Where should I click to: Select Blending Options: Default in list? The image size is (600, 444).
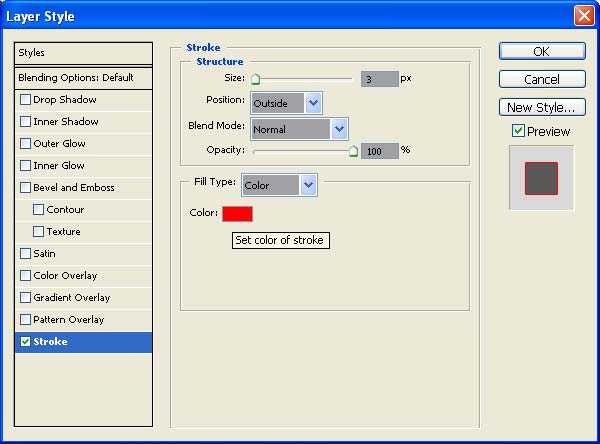[x=84, y=77]
